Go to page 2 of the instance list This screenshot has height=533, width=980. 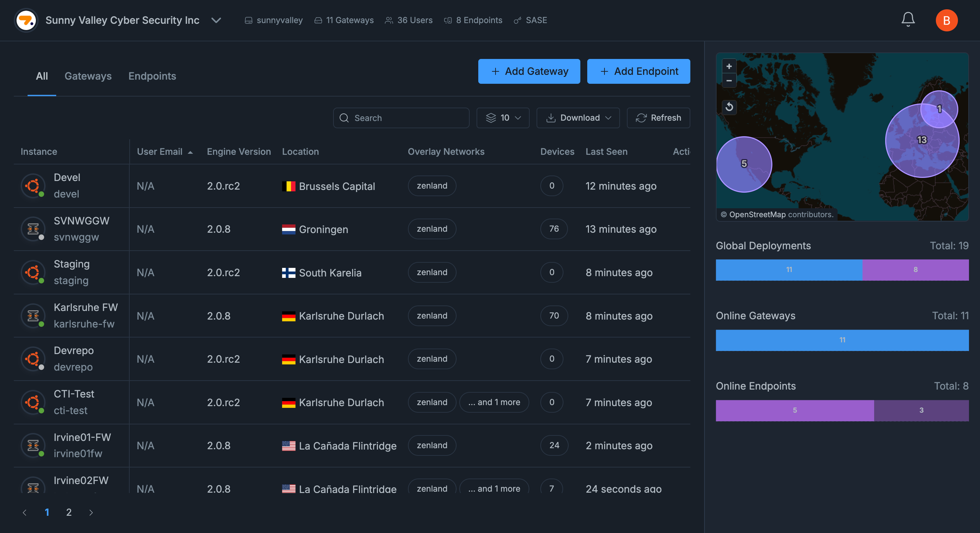(x=69, y=512)
